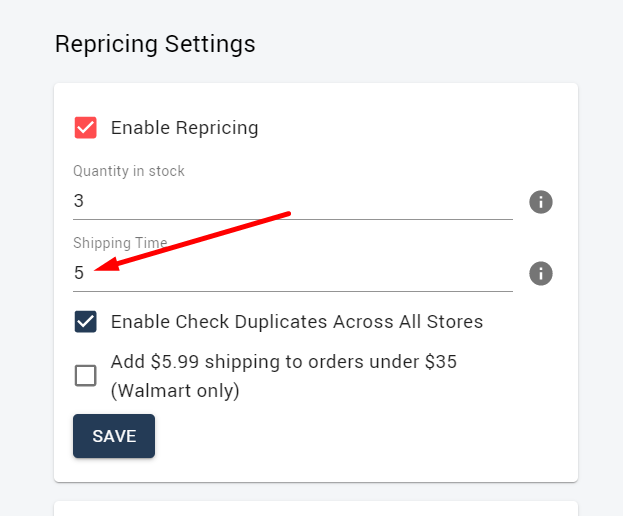Viewport: 623px width, 516px height.
Task: Place cursor after the value 3
Action: pos(85,201)
